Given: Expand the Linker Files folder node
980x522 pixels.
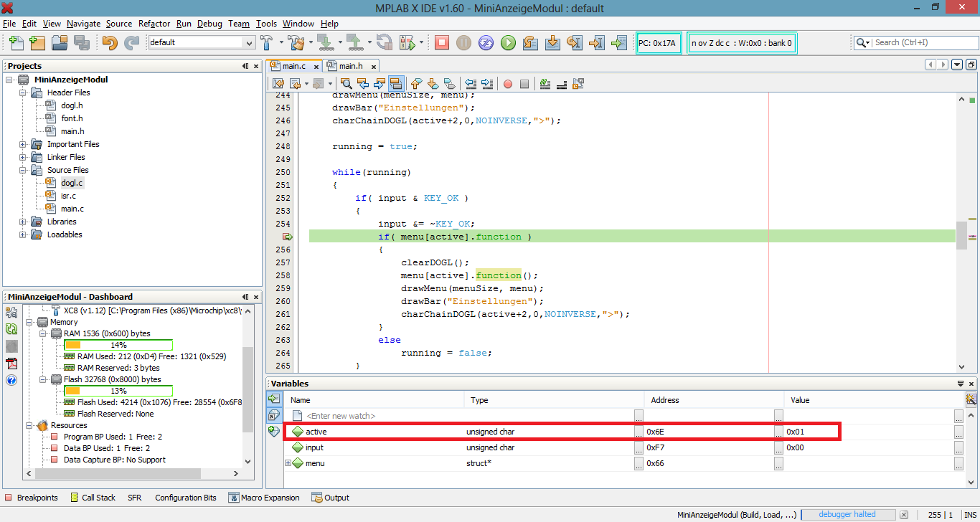Looking at the screenshot, I should point(22,157).
